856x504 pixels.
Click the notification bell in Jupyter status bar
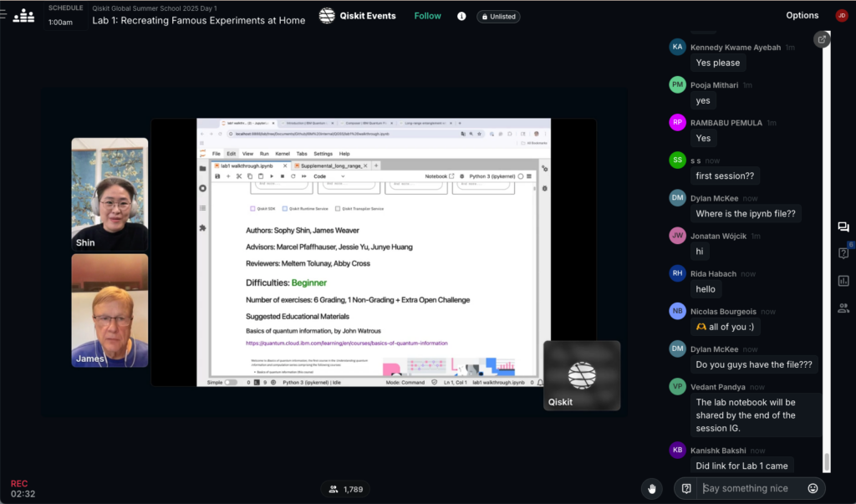pyautogui.click(x=540, y=382)
